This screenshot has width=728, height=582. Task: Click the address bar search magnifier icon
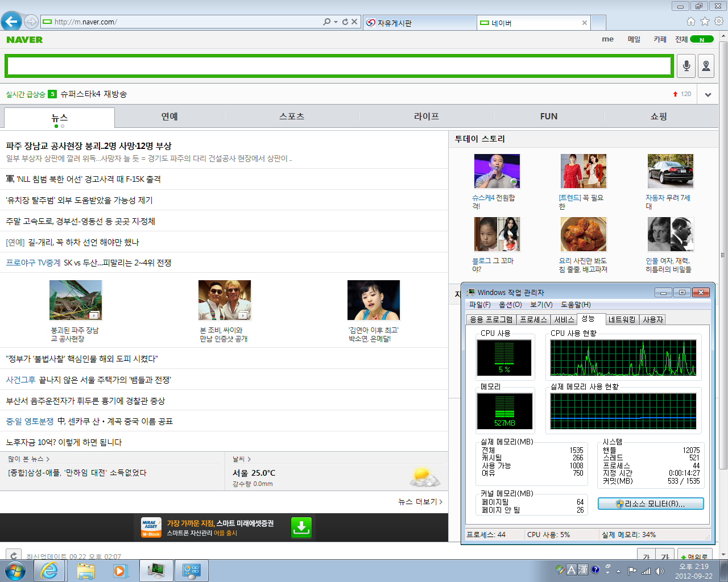tap(326, 22)
